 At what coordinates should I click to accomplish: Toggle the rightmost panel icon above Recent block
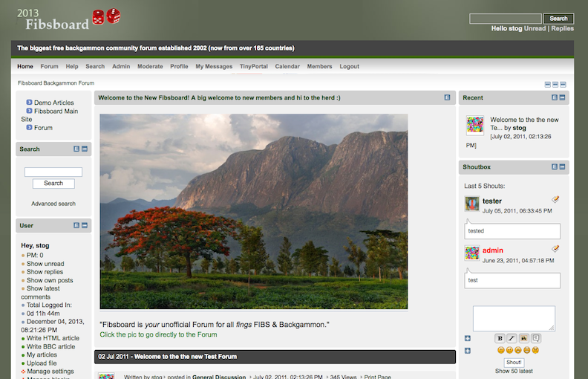563,85
